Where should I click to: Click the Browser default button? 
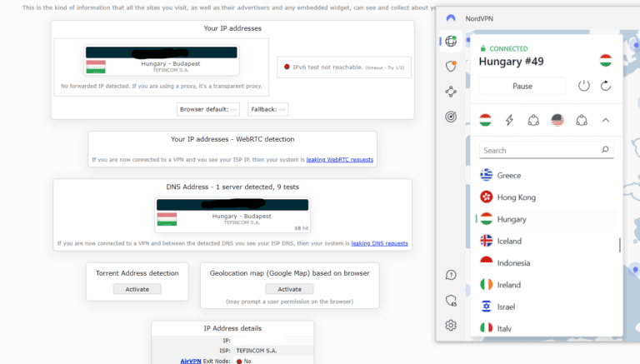208,109
